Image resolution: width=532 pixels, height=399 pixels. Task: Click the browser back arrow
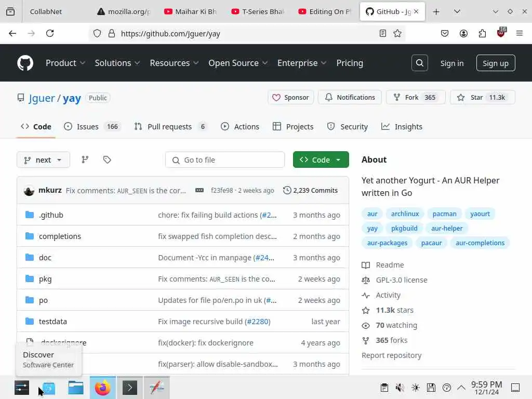12,33
